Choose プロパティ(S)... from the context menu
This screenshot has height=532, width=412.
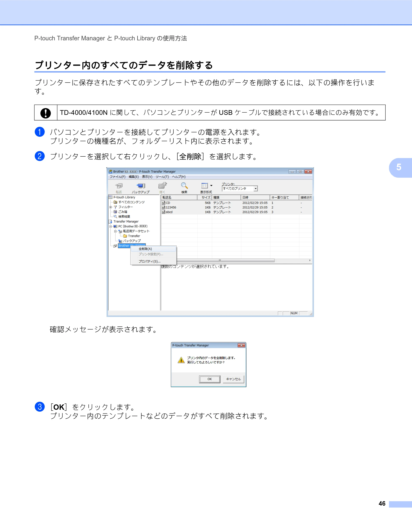tap(153, 261)
